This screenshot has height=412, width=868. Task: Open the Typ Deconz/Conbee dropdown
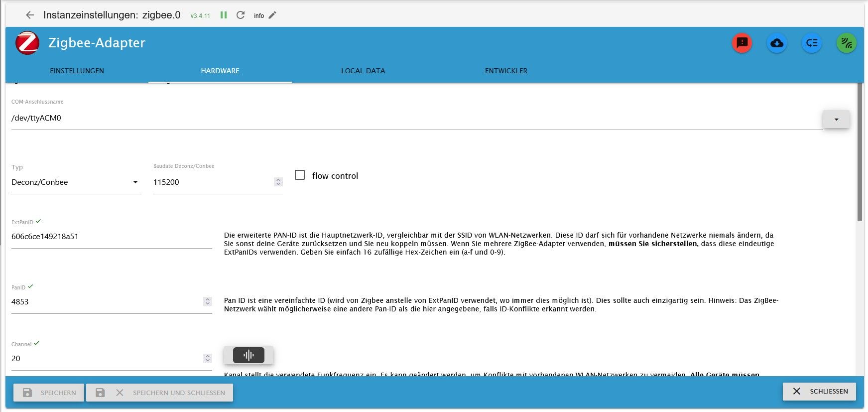(76, 182)
